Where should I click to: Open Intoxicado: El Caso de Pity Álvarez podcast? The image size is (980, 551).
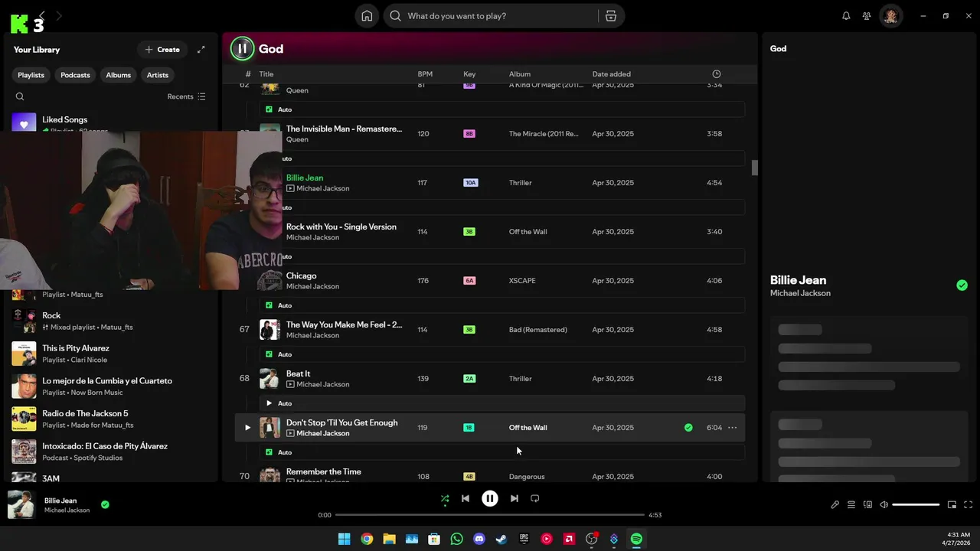pyautogui.click(x=109, y=452)
